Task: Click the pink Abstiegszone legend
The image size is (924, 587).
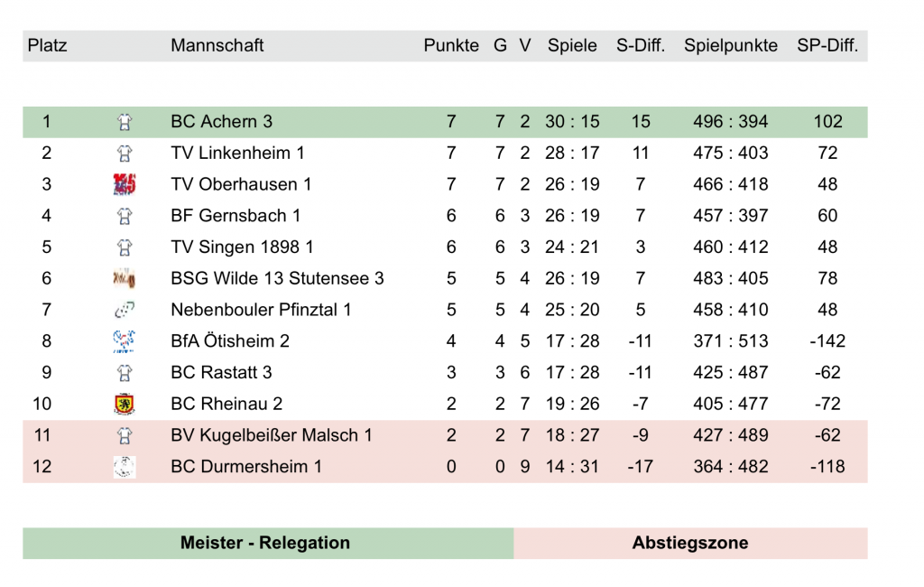Action: (690, 543)
